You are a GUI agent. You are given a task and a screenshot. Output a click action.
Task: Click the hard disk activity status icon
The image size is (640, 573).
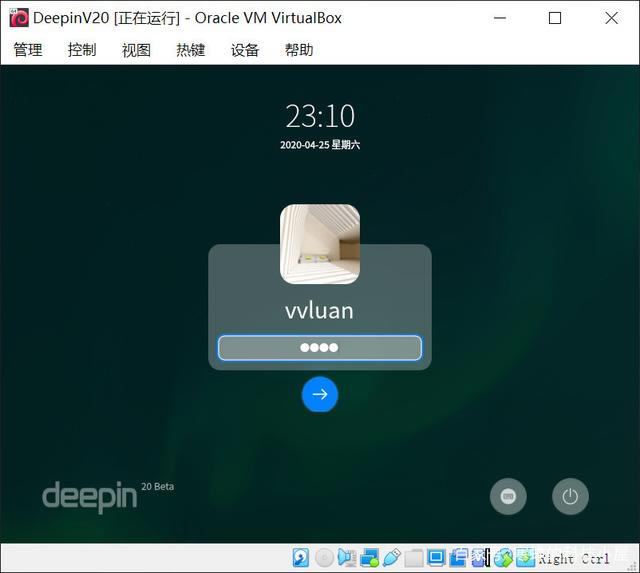tap(301, 558)
